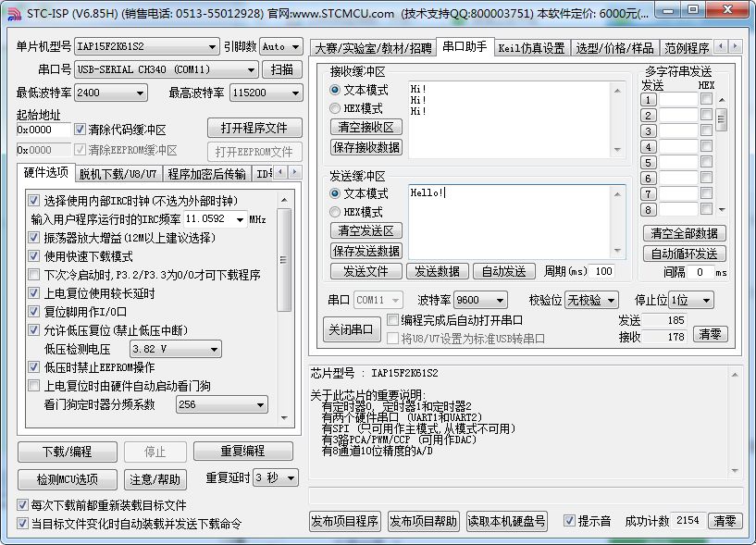
Task: Click multi-string send button number 6
Action: 648,178
